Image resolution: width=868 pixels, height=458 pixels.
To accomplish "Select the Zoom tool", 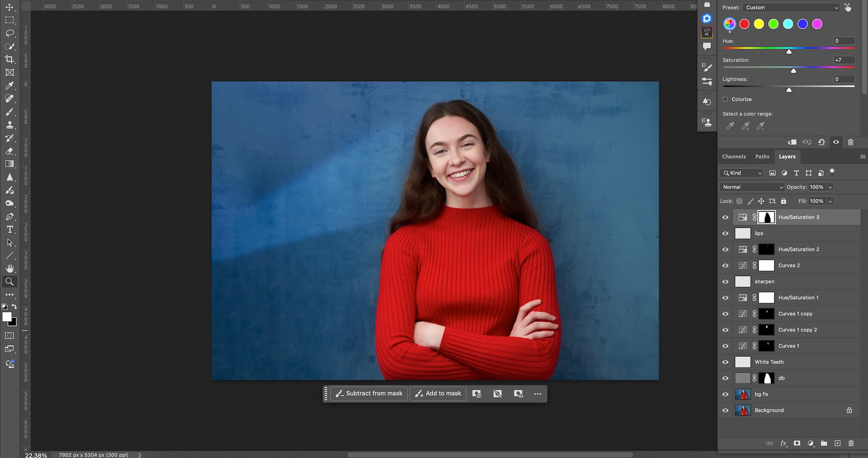I will coord(9,281).
